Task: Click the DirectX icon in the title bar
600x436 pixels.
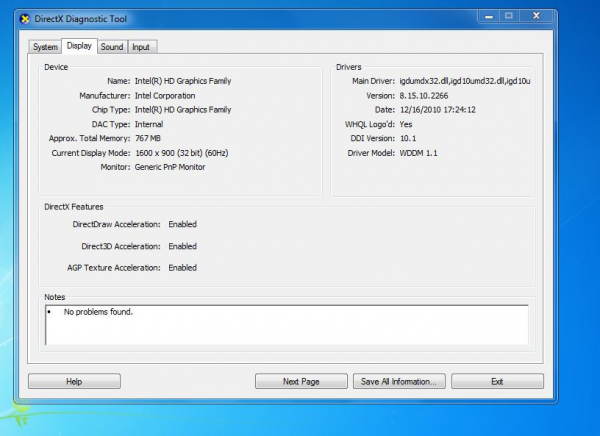Action: pyautogui.click(x=25, y=19)
